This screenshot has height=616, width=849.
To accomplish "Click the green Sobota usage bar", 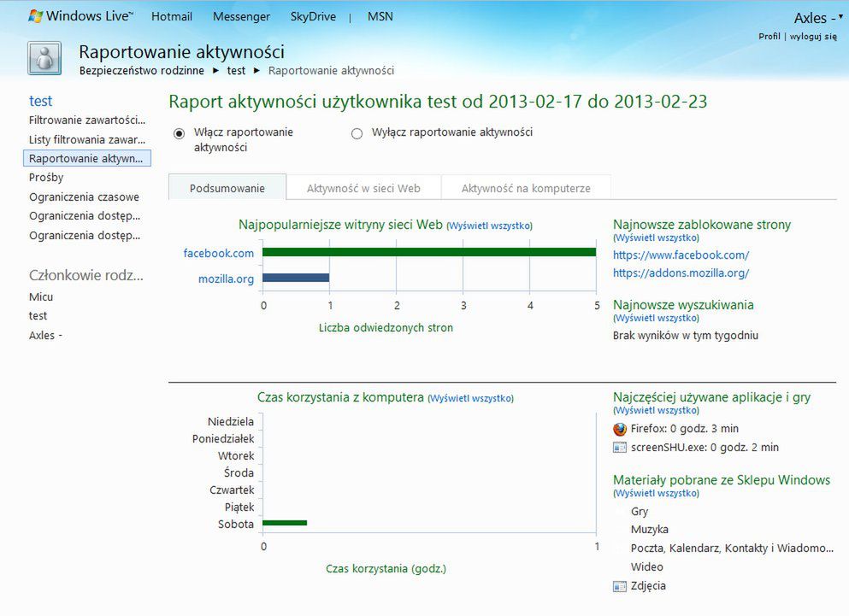I will pos(285,523).
